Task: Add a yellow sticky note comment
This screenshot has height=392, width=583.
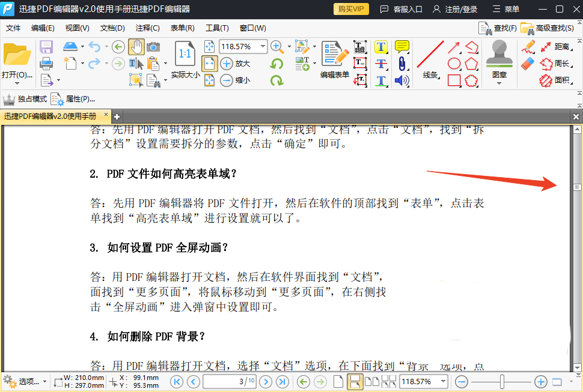Action: coord(401,47)
